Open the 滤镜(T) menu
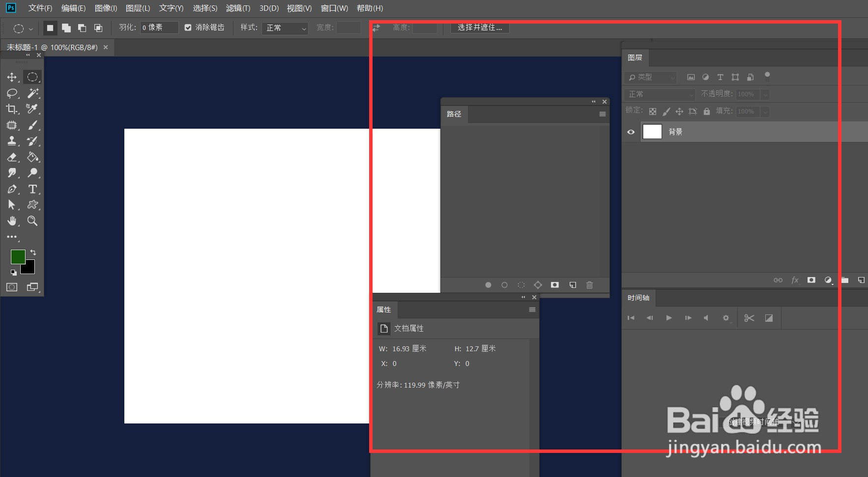 (238, 8)
